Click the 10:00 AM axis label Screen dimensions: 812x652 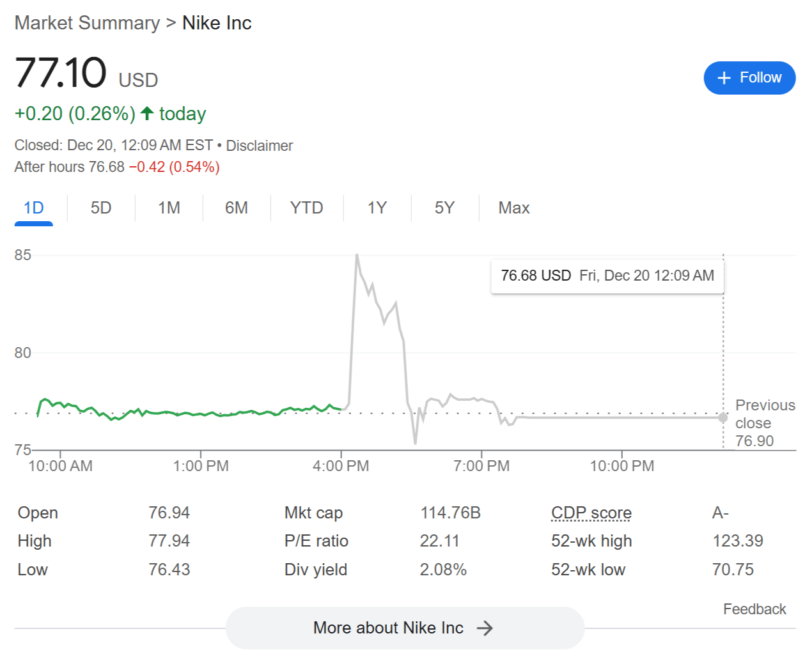click(61, 466)
